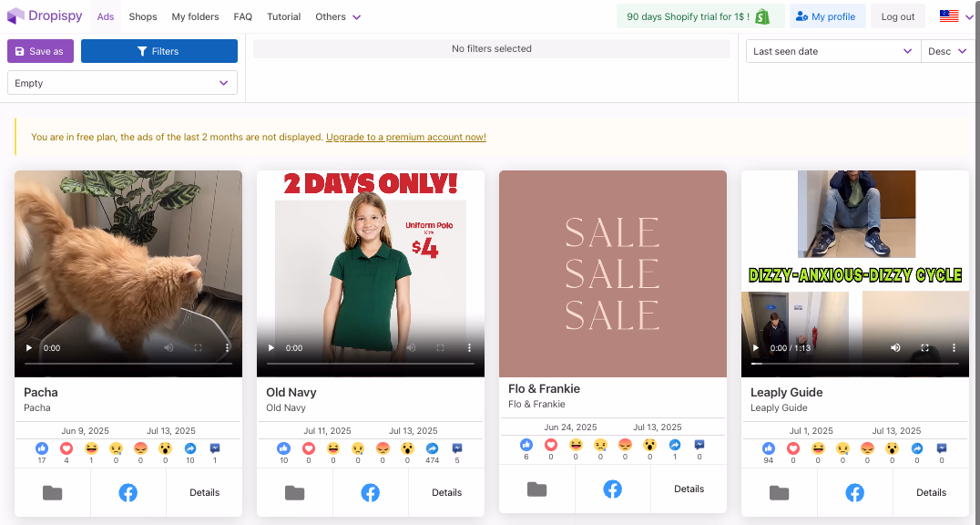The image size is (980, 525).
Task: Click Pacha like reaction icon
Action: coord(42,448)
